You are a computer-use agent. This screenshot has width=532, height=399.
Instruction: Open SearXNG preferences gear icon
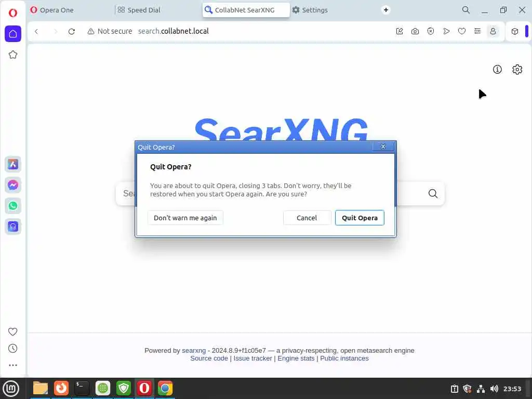tap(517, 70)
